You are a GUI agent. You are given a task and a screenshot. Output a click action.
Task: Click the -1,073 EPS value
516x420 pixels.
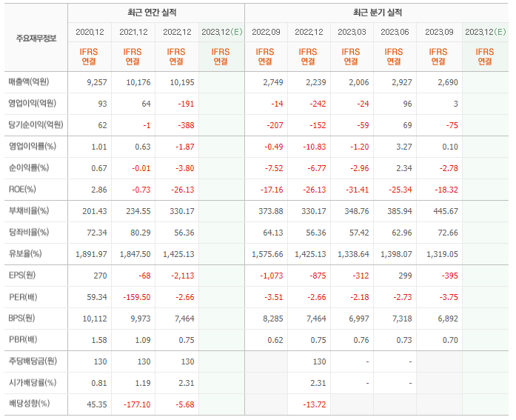(x=272, y=276)
